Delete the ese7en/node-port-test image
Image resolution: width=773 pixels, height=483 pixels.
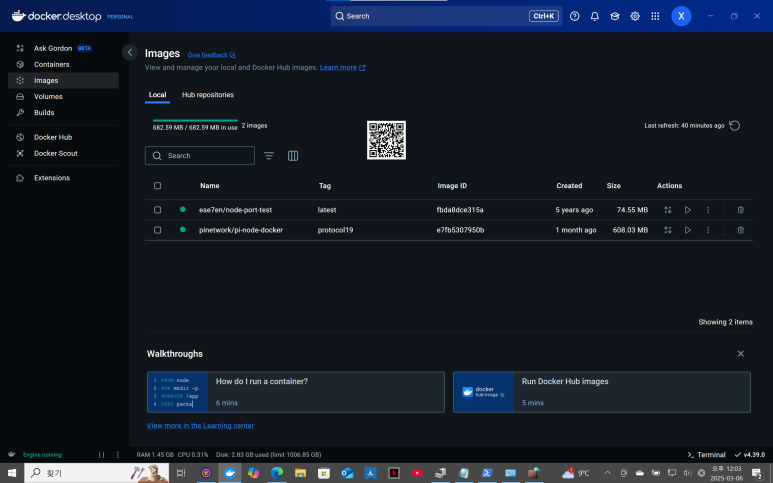740,210
